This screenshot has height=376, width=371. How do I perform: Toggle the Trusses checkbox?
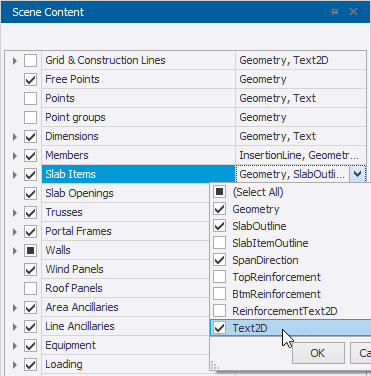pos(30,213)
